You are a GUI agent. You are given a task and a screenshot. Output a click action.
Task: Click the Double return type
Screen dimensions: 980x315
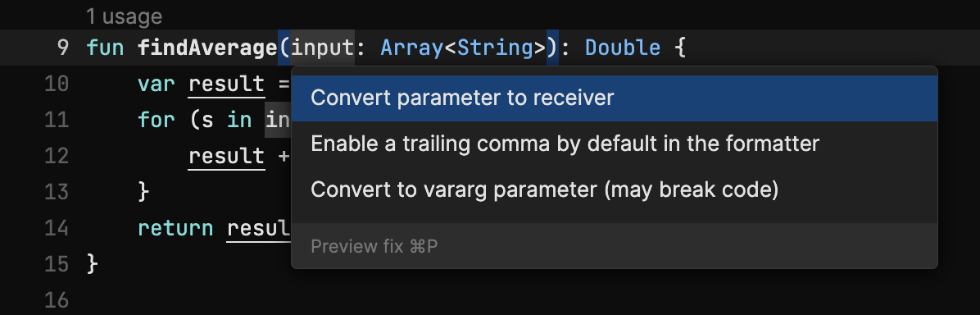click(x=623, y=48)
